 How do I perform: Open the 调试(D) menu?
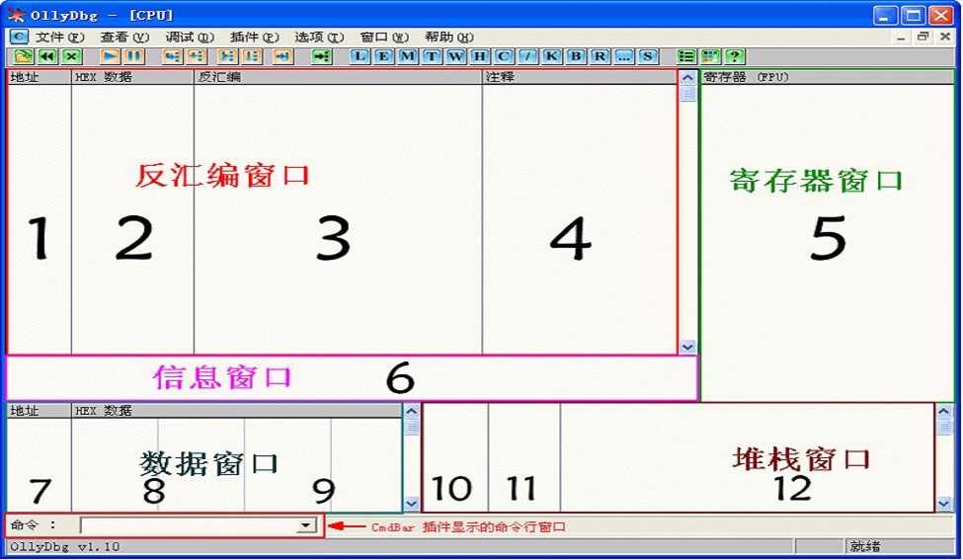190,38
